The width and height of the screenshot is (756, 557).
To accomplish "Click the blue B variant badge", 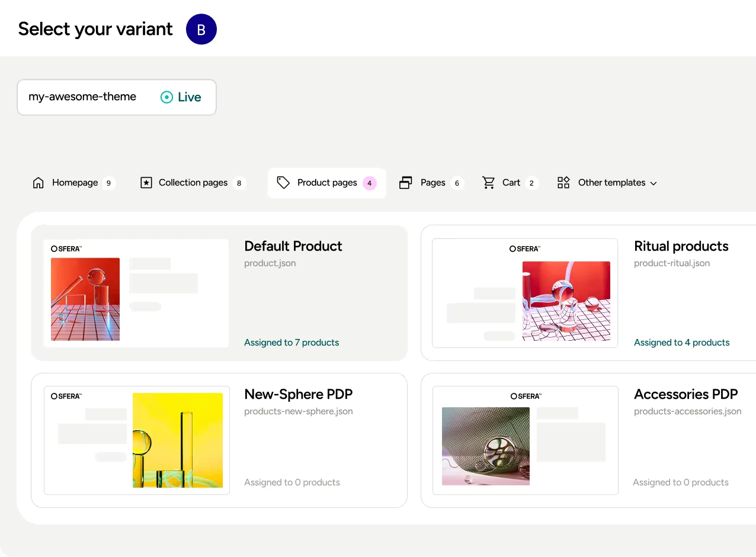I will coord(201,30).
